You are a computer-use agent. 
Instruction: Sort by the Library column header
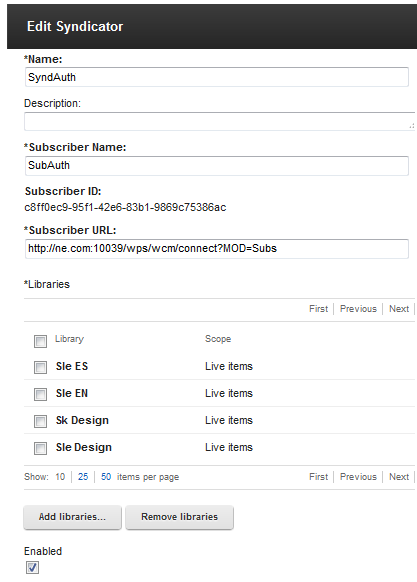pos(69,339)
